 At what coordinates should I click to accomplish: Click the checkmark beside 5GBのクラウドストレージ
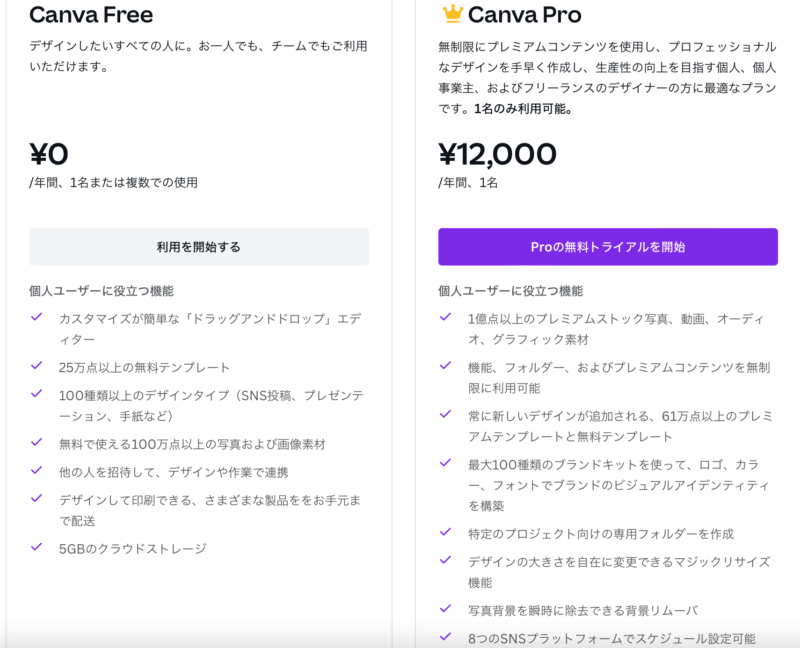(x=36, y=547)
